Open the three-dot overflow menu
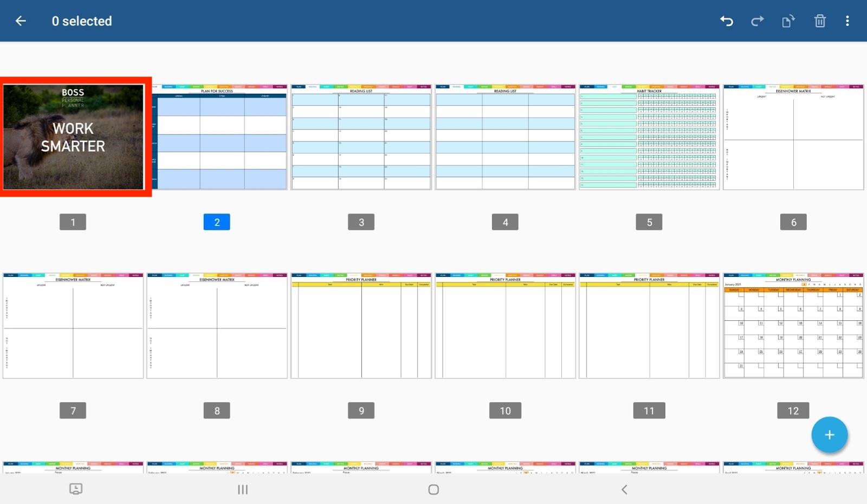 (x=847, y=21)
